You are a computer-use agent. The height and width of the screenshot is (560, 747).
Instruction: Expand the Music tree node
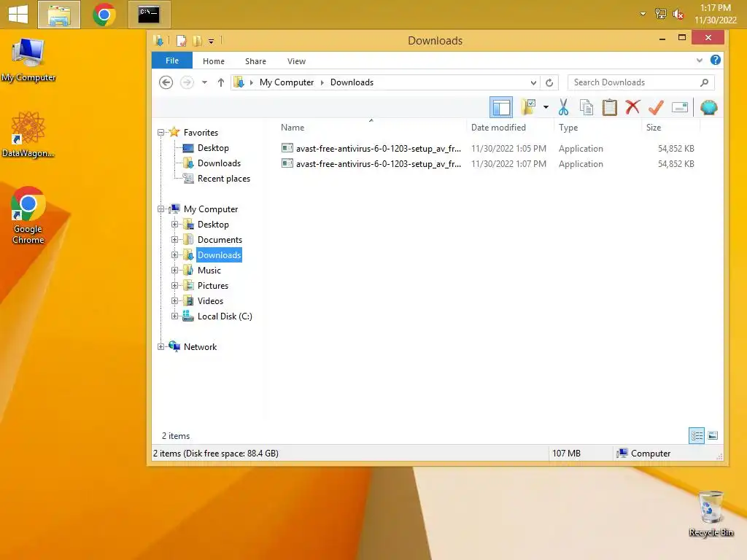tap(175, 270)
